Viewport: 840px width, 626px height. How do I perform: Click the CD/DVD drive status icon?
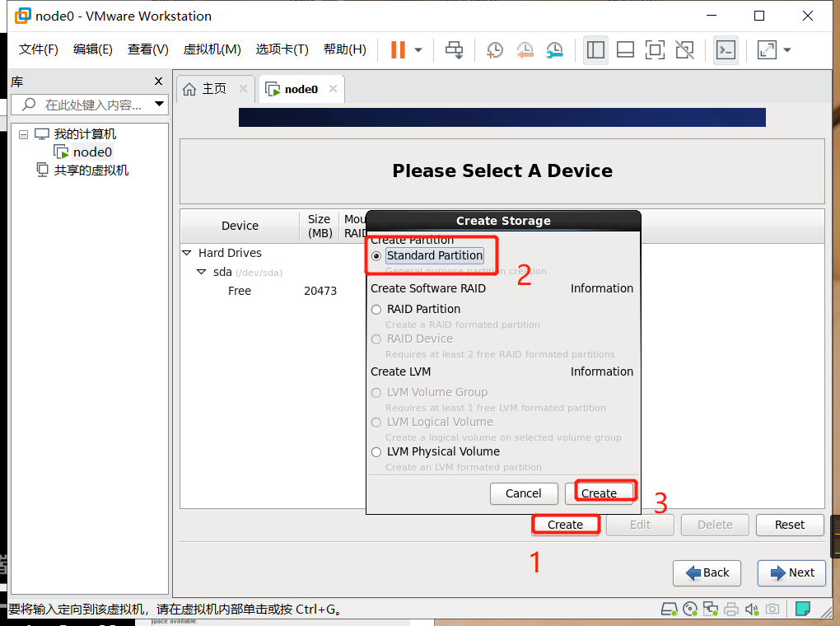pos(691,609)
